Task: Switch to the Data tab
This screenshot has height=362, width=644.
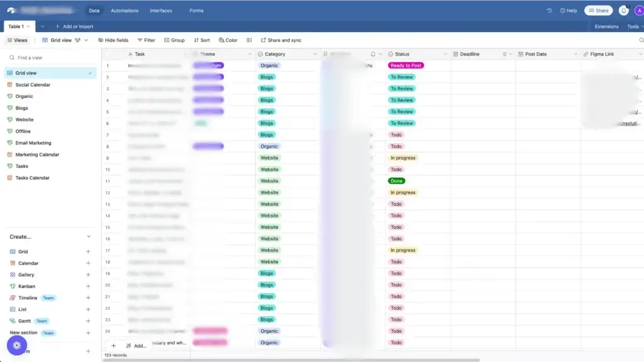Action: [x=94, y=11]
